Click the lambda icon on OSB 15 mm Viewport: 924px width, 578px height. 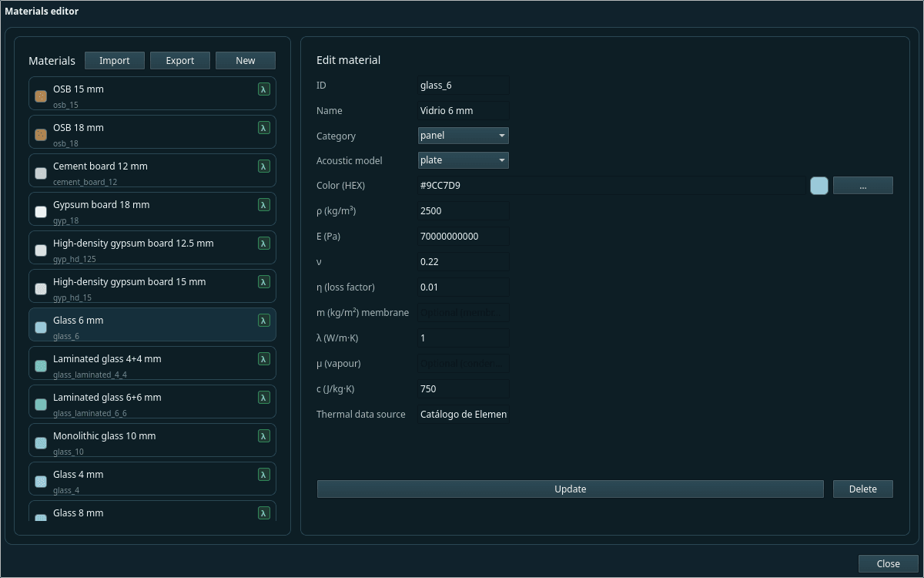264,89
